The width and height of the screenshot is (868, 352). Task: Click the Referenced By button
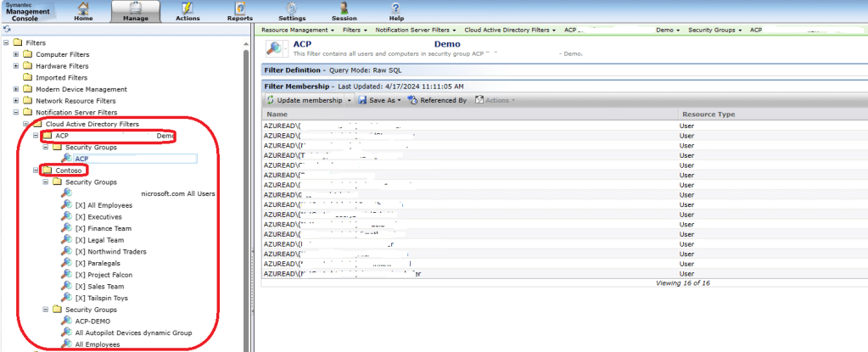[x=437, y=100]
